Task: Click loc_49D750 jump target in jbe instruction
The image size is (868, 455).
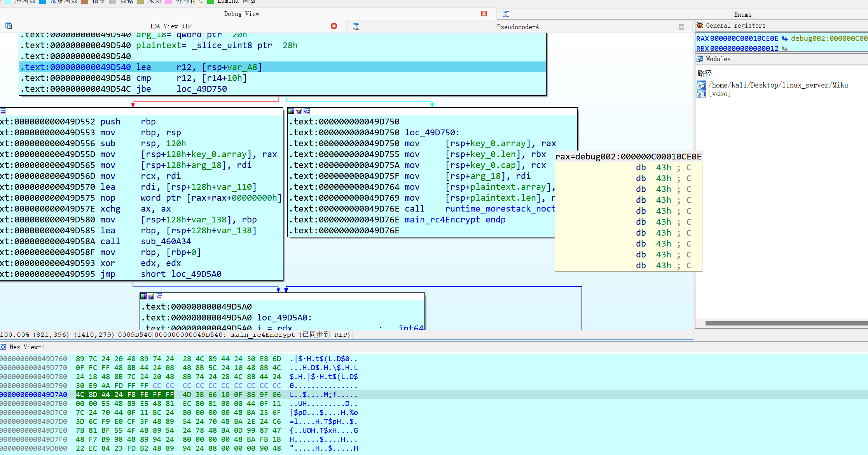Action: pos(201,89)
